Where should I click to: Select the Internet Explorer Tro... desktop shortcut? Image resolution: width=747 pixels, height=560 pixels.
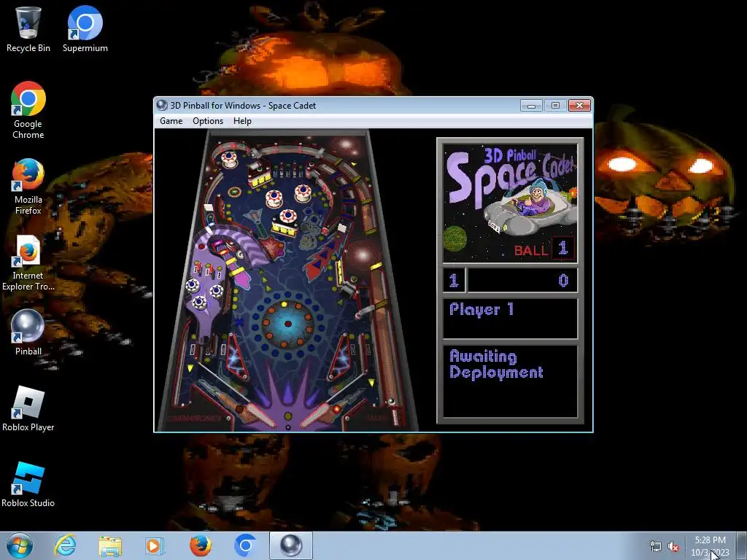[28, 262]
